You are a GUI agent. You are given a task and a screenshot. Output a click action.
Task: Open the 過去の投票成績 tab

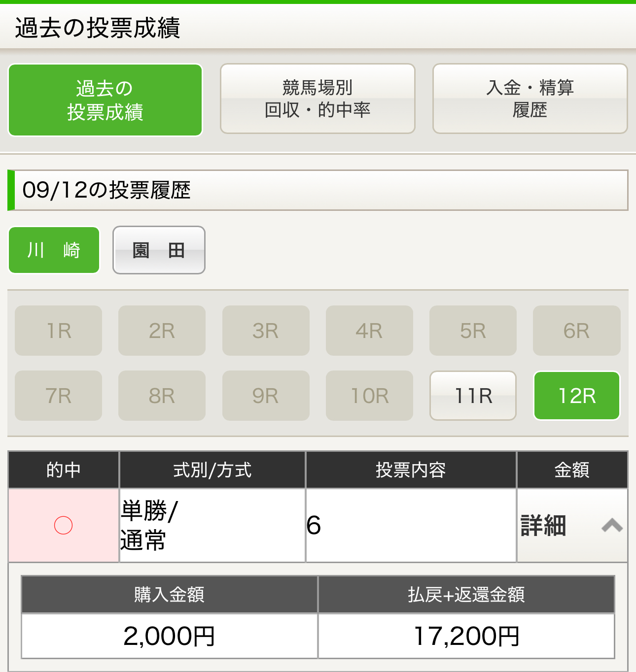(105, 100)
